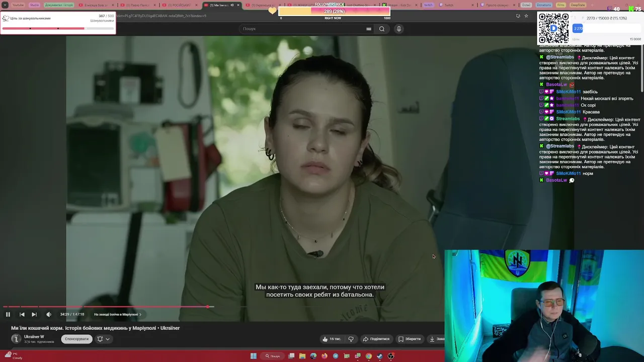Like the video (16 тис.)
Screen dimensions: 644x362
click(333, 339)
